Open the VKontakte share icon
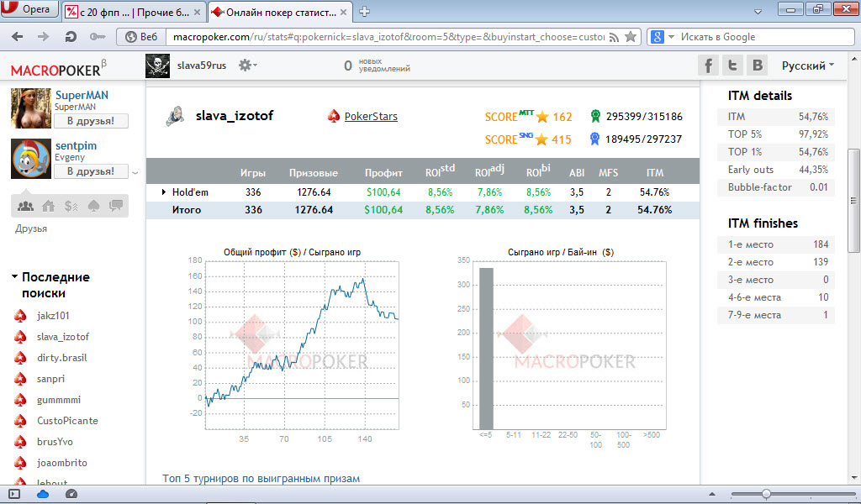 click(x=758, y=66)
